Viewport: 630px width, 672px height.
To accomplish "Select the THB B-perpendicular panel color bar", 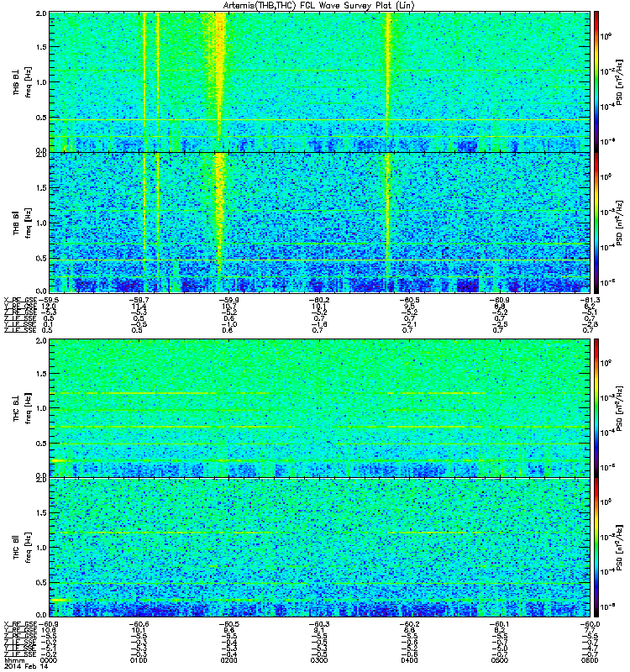I will pos(596,81).
